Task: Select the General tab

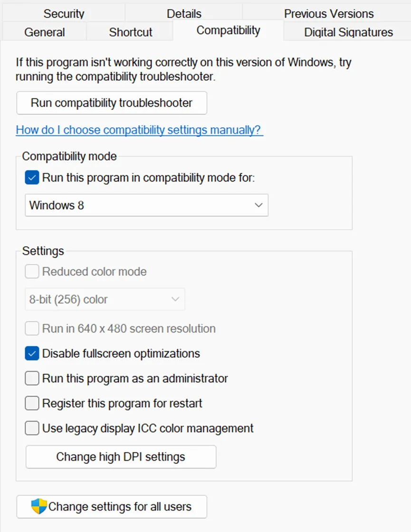Action: tap(45, 32)
